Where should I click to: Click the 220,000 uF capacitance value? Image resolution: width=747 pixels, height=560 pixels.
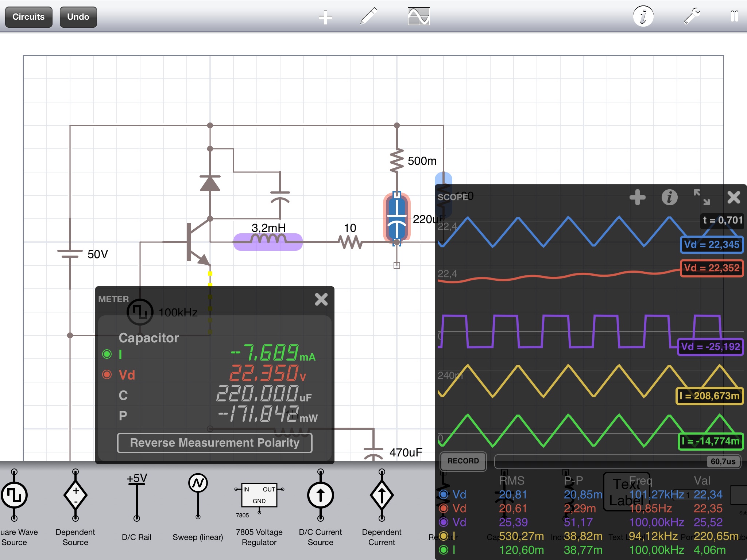click(264, 394)
